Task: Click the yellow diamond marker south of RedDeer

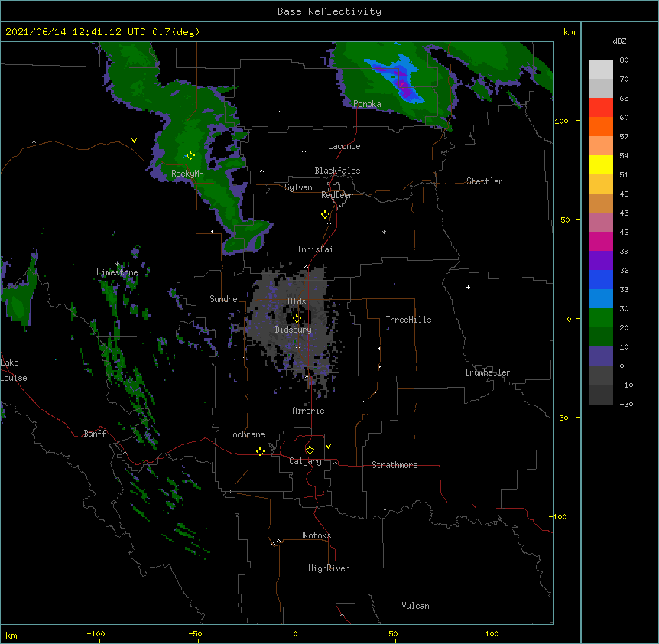Action: (325, 215)
